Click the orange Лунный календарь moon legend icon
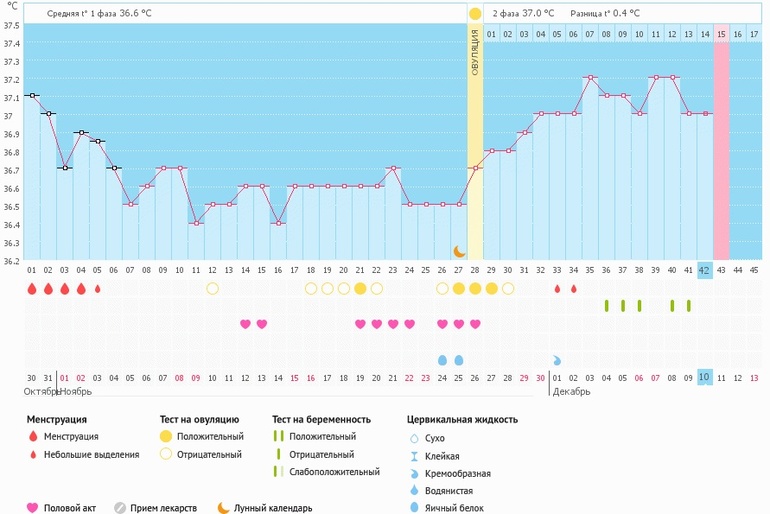The width and height of the screenshot is (770, 514). coord(223,507)
